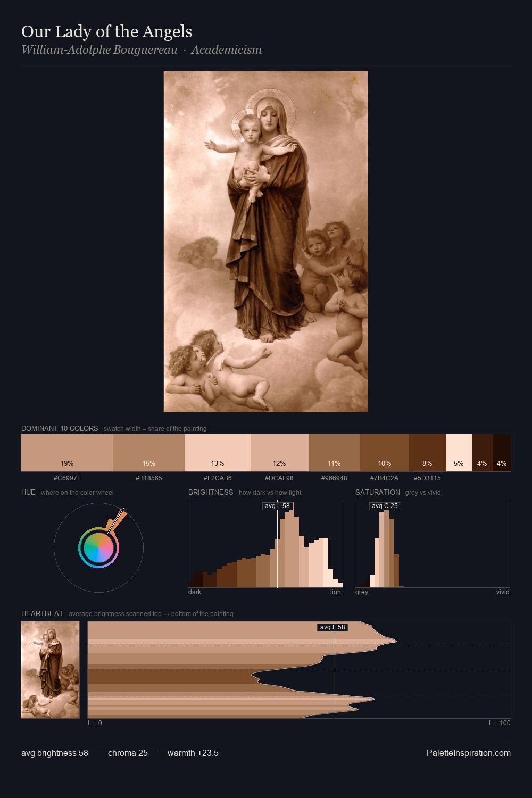Viewport: 532px width, 798px height.
Task: Click avg C 25 marker in saturation chart
Action: coord(385,506)
